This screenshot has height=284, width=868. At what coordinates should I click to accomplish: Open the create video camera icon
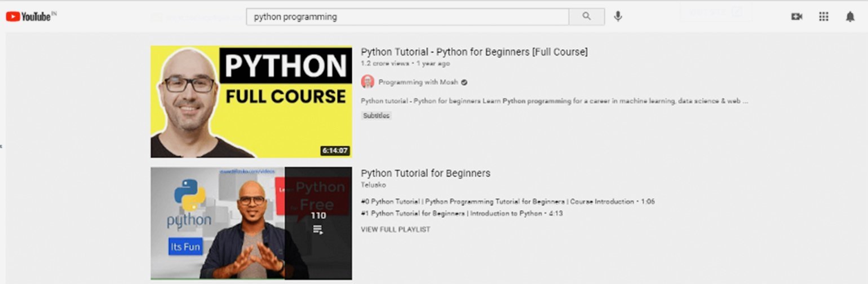796,17
